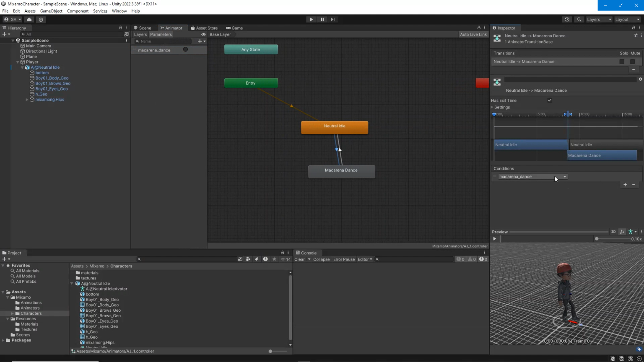The width and height of the screenshot is (644, 362).
Task: Open the Layout dropdown in the top right
Action: point(627,19)
